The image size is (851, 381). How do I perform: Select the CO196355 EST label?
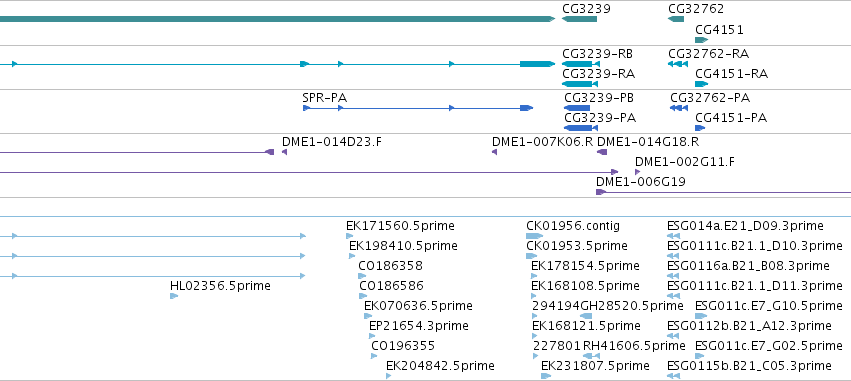coord(403,346)
